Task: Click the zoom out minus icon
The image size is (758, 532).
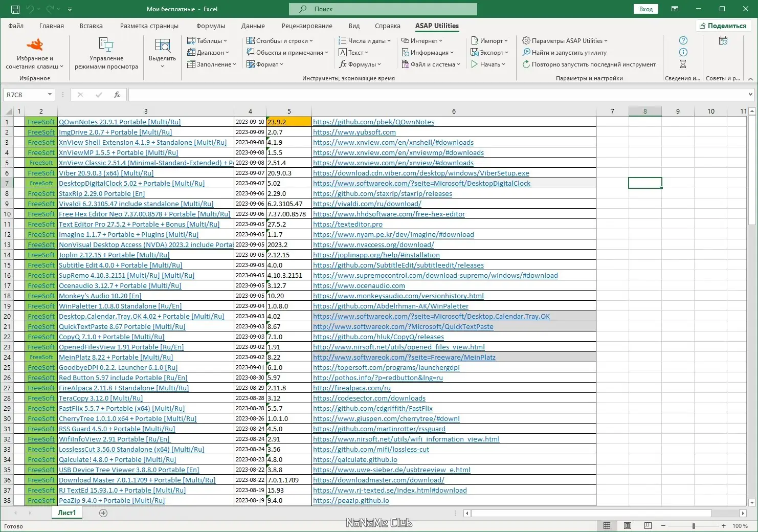Action: (x=663, y=526)
